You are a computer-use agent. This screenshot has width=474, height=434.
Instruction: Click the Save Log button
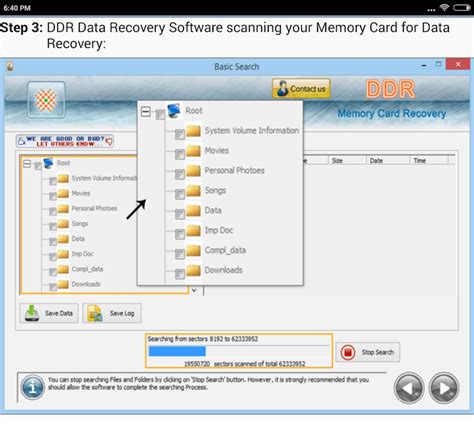[112, 313]
